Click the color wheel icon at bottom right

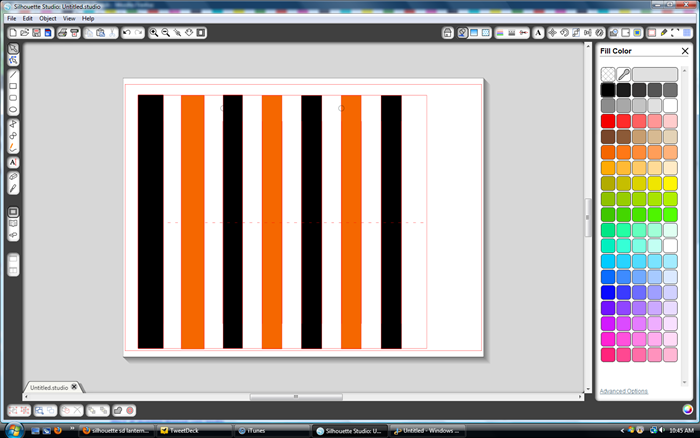point(688,409)
